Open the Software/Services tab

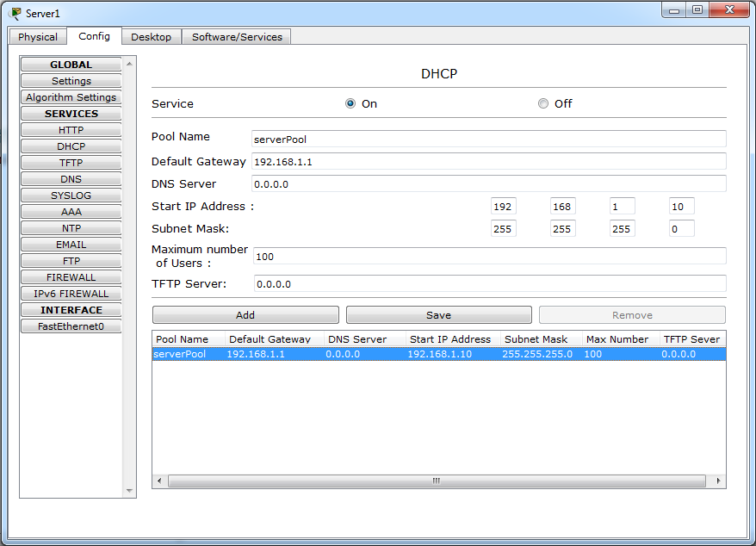tap(234, 36)
